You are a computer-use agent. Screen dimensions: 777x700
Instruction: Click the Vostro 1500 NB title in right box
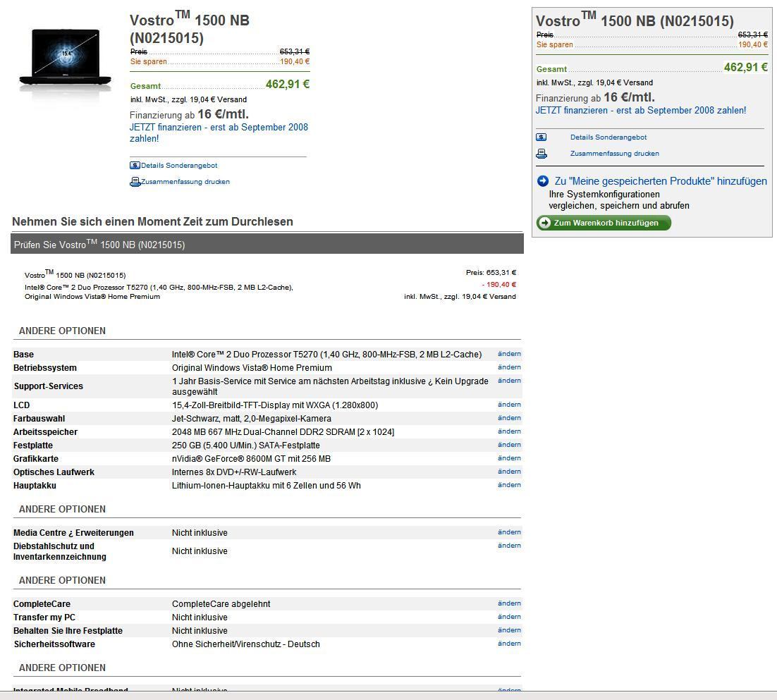pyautogui.click(x=635, y=20)
